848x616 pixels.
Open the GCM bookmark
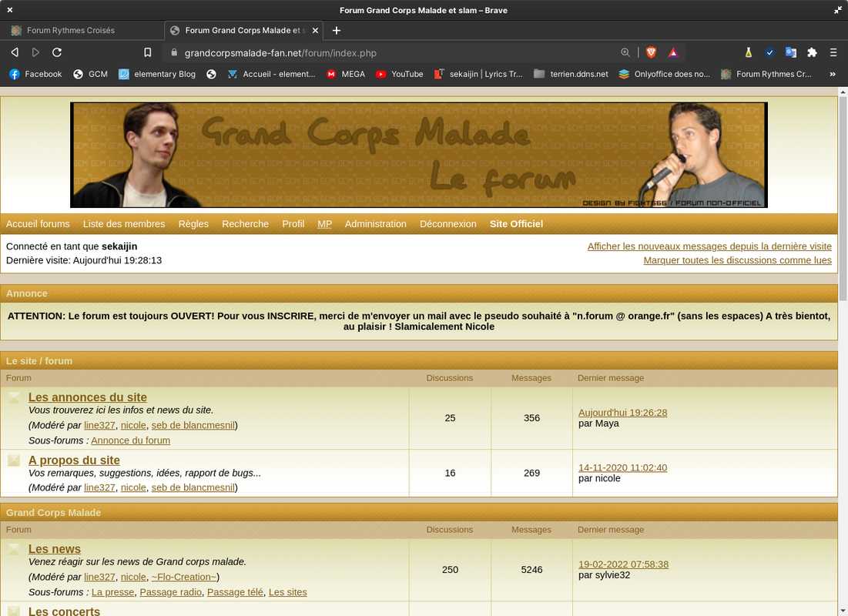pos(90,74)
